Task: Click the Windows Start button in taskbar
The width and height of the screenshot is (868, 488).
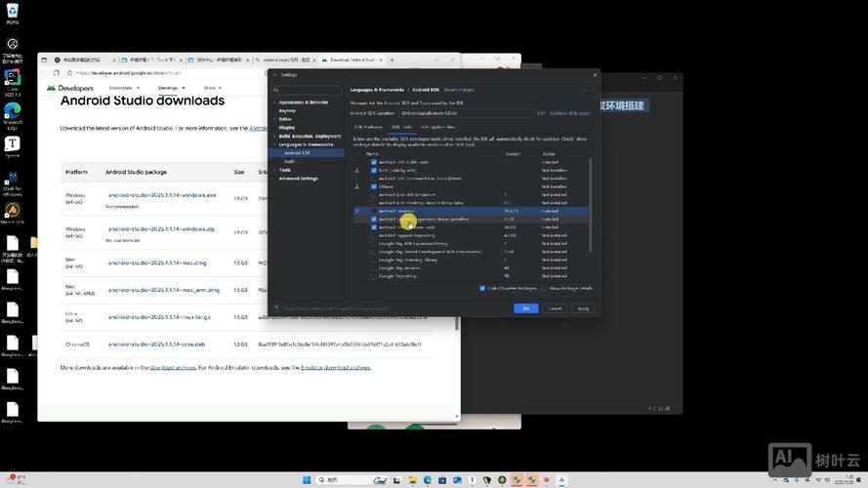Action: click(x=305, y=480)
